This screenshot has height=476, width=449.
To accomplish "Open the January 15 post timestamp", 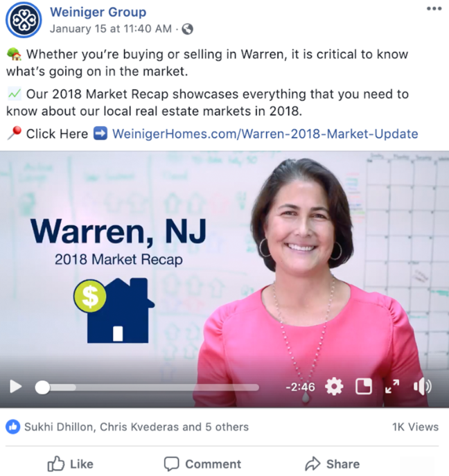I will tap(111, 29).
